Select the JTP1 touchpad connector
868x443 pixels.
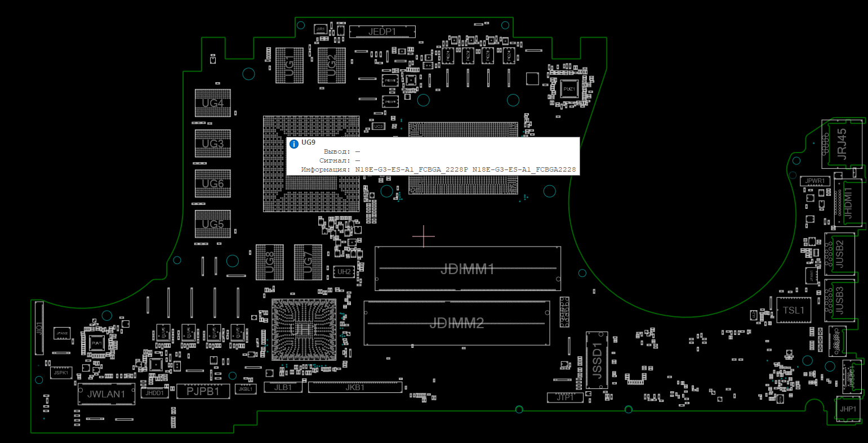coord(565,397)
